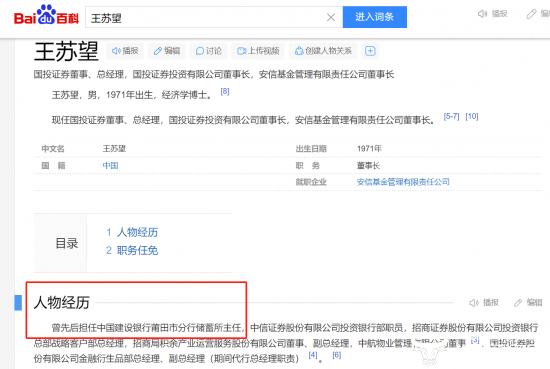Click the plus square icon after 创建人物关系
The height and width of the screenshot is (369, 550).
coord(370,51)
